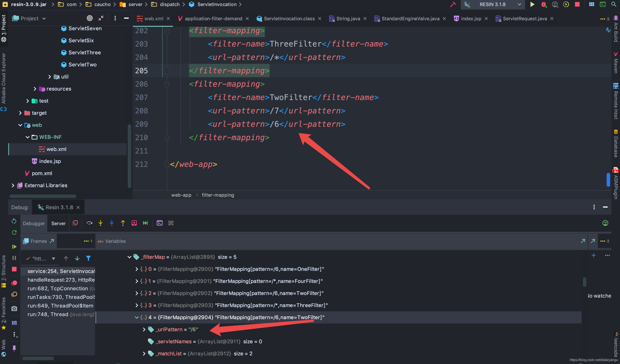This screenshot has height=364, width=620.
Task: Run to Cursor icon
Action: (x=145, y=223)
